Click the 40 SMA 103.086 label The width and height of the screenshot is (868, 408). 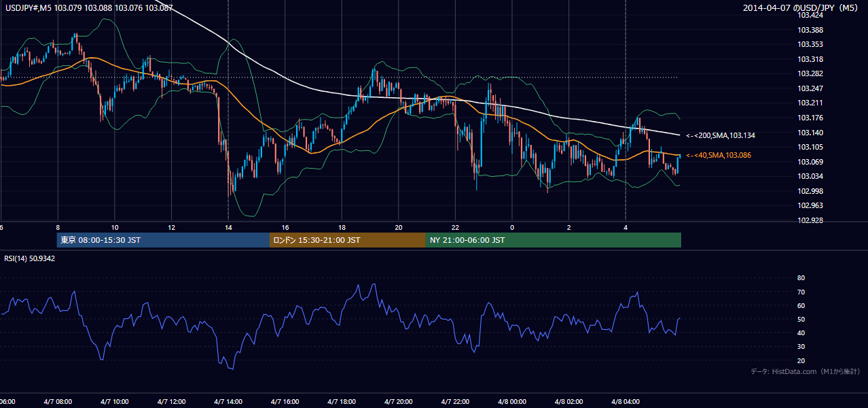click(x=720, y=156)
